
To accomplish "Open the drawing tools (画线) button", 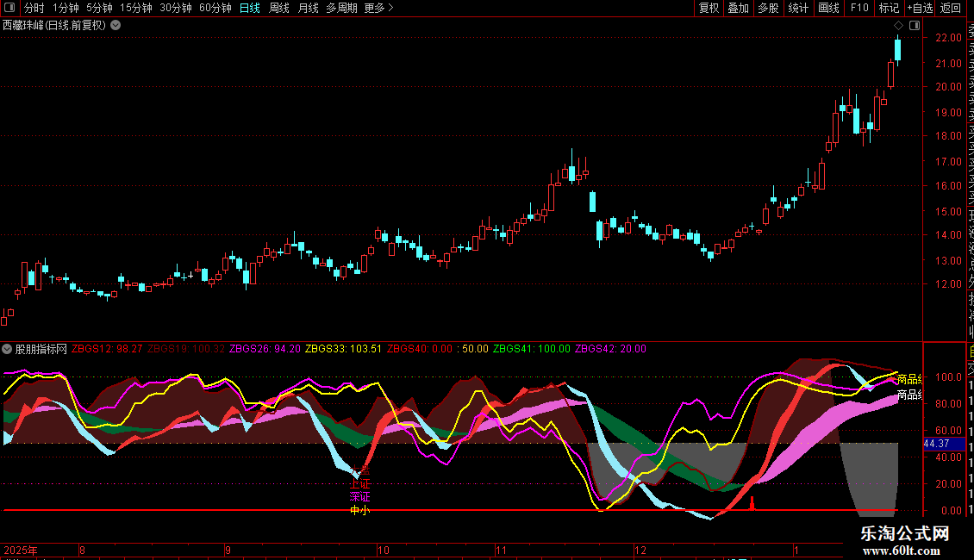I will click(828, 9).
